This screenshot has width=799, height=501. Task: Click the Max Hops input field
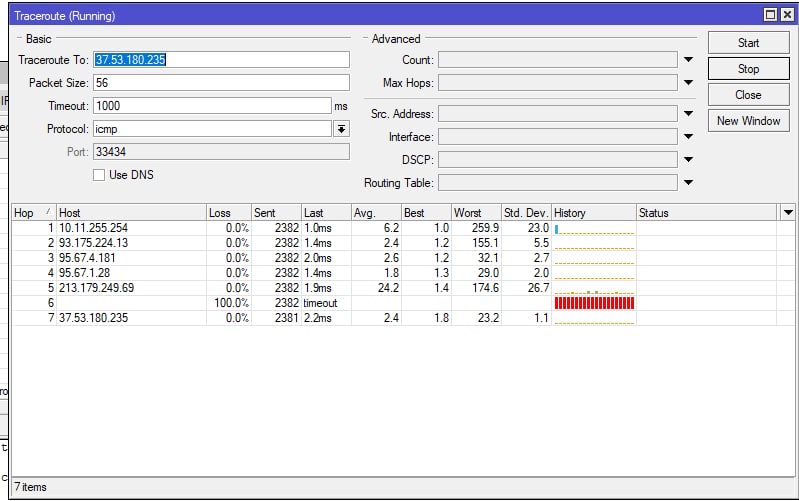coord(558,83)
